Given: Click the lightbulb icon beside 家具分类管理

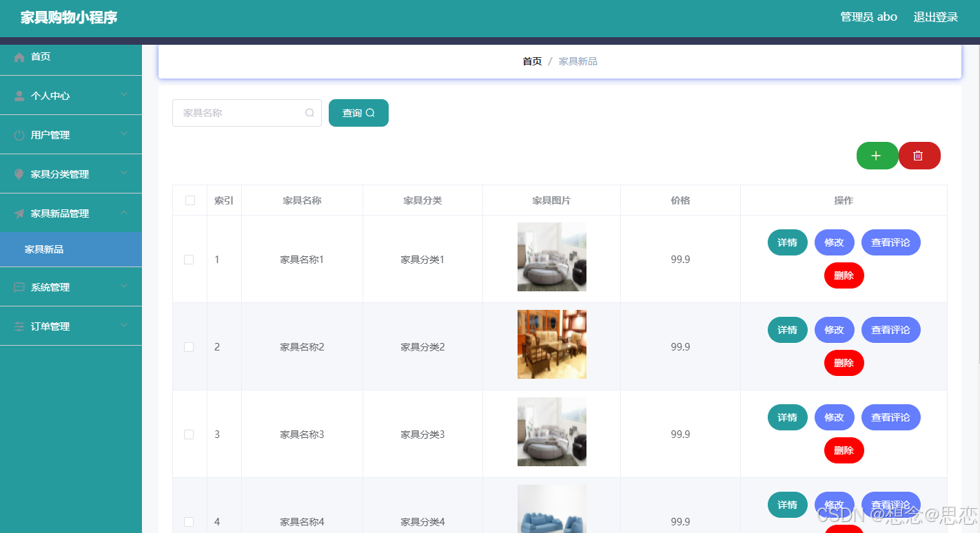Looking at the screenshot, I should (19, 175).
